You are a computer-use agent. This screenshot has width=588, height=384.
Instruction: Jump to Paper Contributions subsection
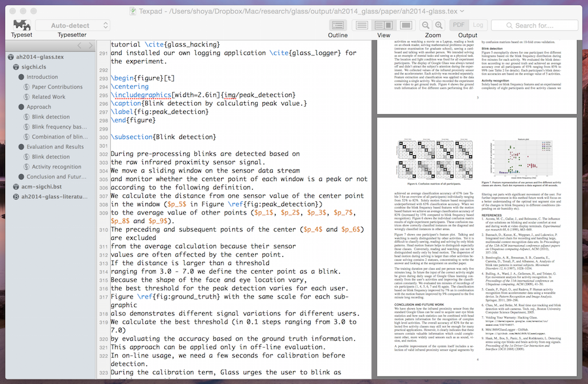57,87
